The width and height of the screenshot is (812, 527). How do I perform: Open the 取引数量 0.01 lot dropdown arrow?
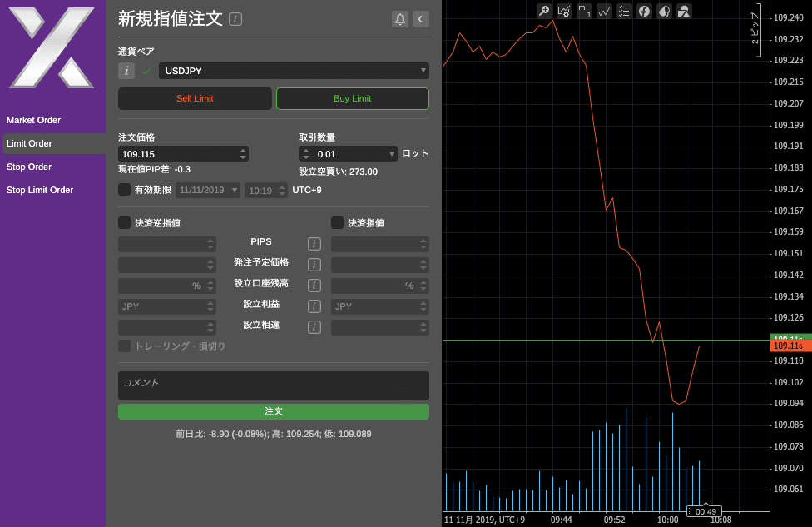click(392, 154)
